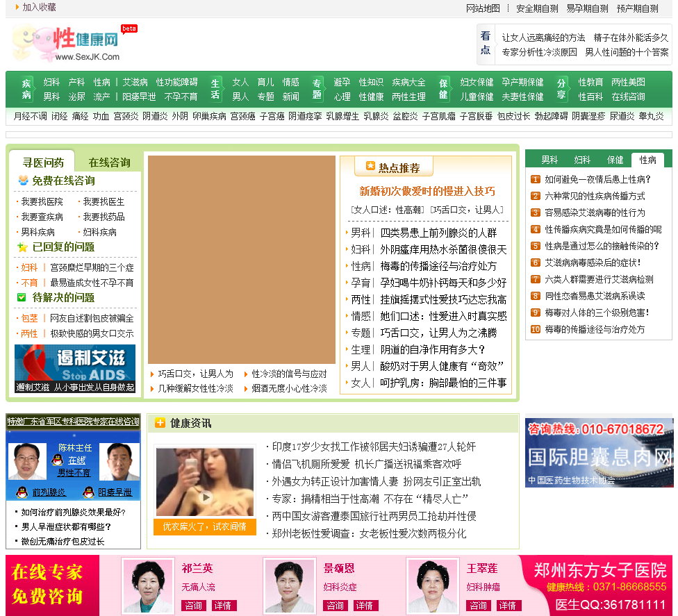678x616 pixels.
Task: Open the 预产期自测 link
Action: click(637, 8)
